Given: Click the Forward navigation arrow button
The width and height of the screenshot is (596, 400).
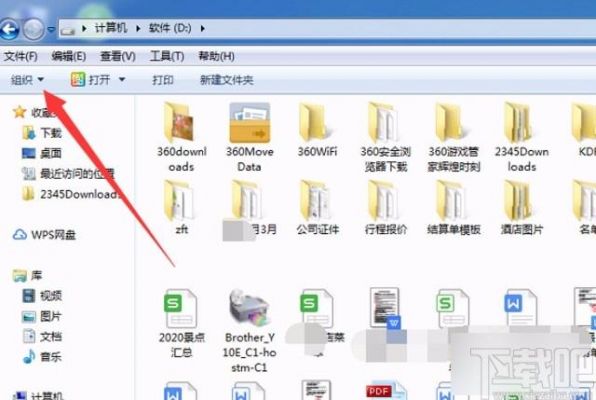Looking at the screenshot, I should pos(33,29).
